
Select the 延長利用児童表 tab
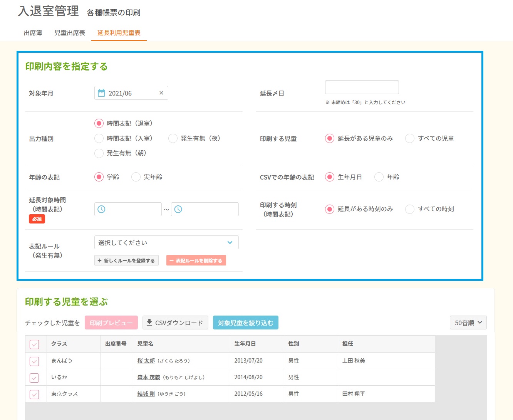[119, 33]
